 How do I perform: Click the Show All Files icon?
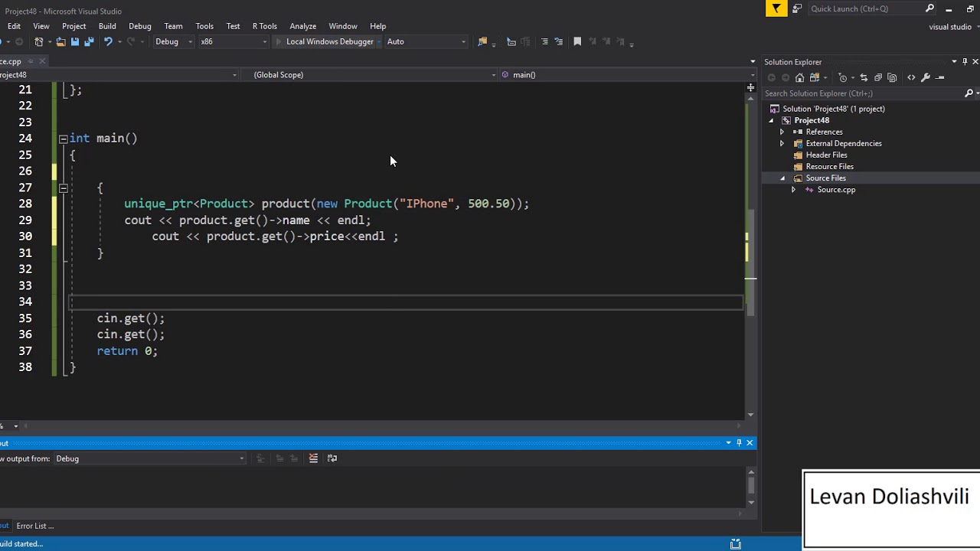click(892, 77)
